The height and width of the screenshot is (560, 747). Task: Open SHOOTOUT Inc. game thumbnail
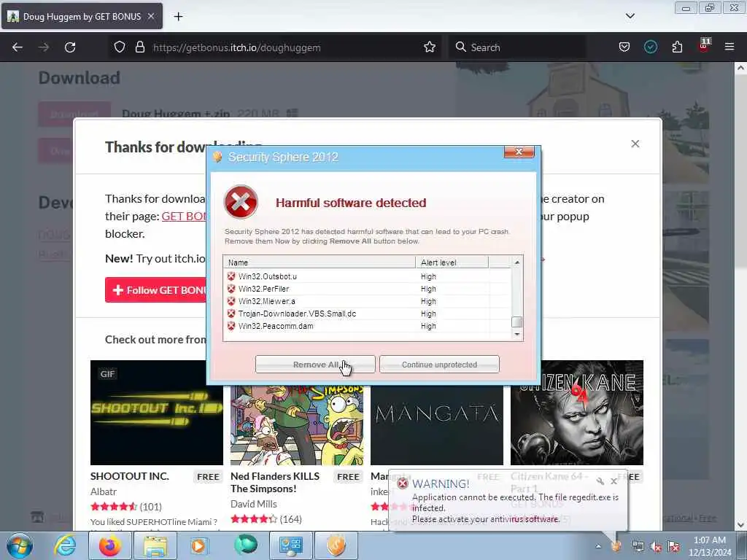[x=157, y=413]
